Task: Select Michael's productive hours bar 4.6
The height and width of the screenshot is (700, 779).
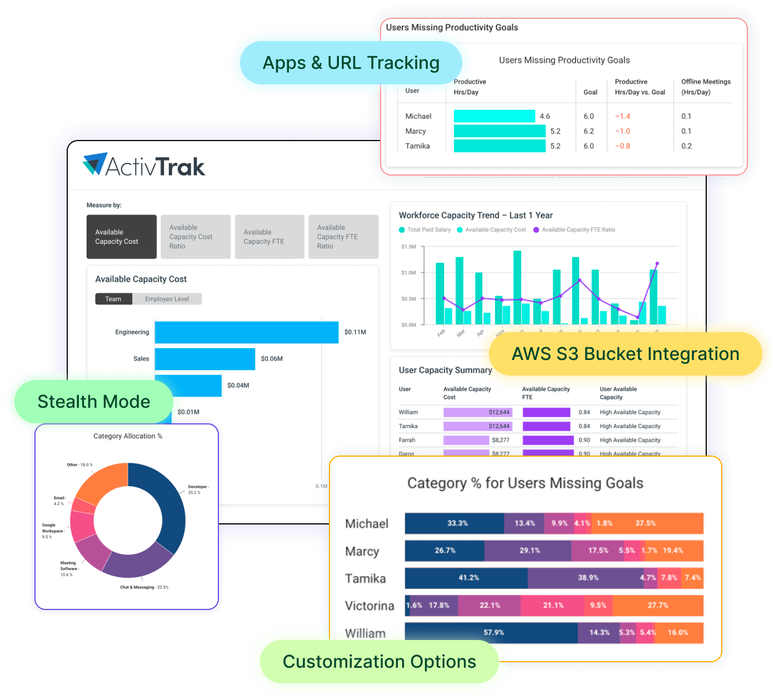Action: [495, 116]
